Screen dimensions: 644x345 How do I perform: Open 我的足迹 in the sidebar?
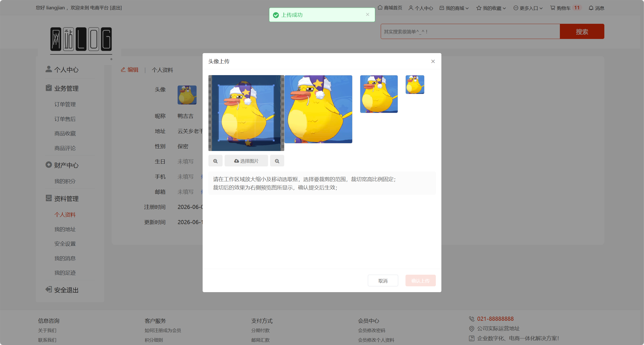pyautogui.click(x=65, y=273)
